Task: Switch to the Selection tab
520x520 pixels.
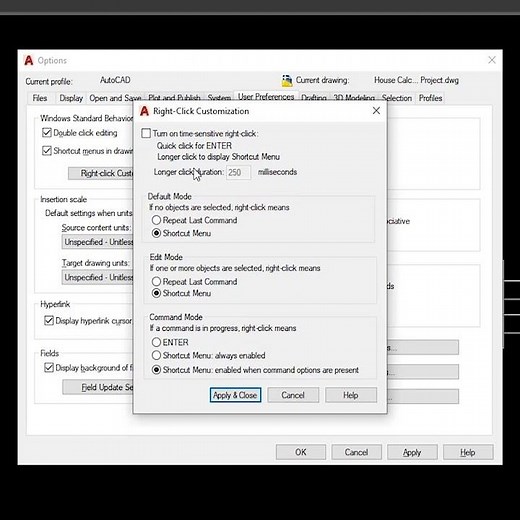Action: pos(397,98)
